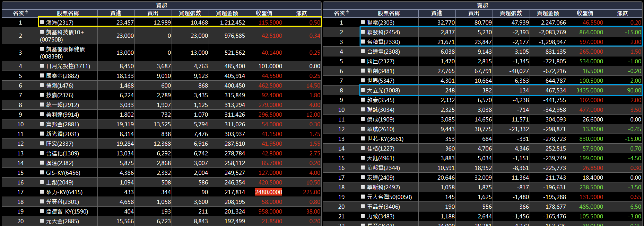644x226 pixels.
Task: Open stock 華新科(2492)
Action: click(x=383, y=187)
